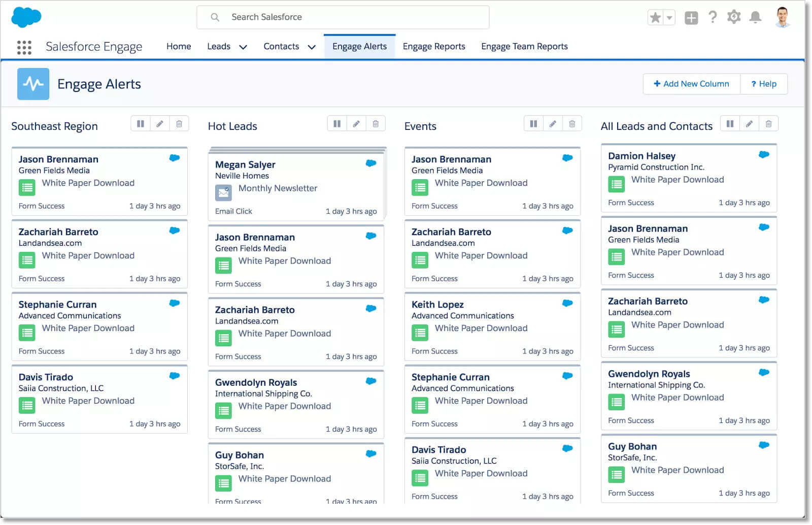Screen dimensions: 812x525
Task: Open the question mark help icon in header
Action: click(x=713, y=18)
